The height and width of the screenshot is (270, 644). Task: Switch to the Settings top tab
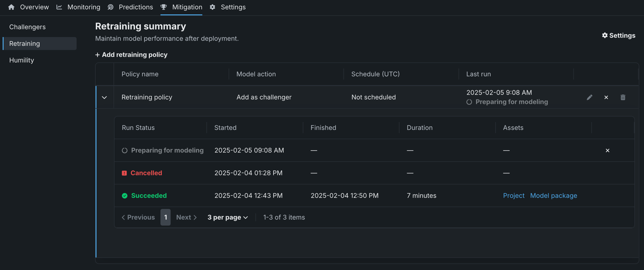pos(233,7)
